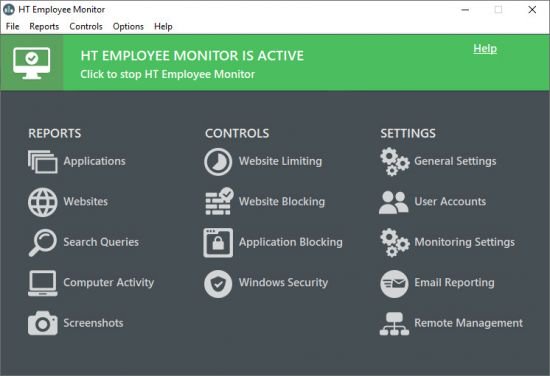Open the Controls menu

pos(86,27)
